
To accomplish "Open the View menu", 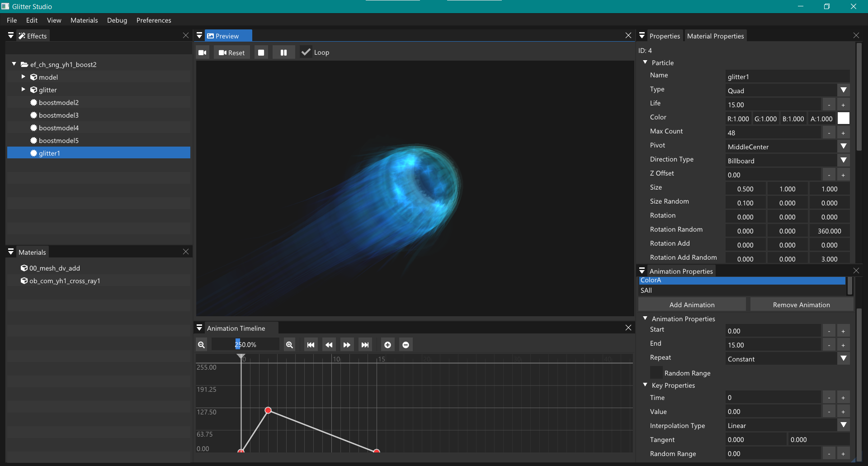I will (x=54, y=20).
